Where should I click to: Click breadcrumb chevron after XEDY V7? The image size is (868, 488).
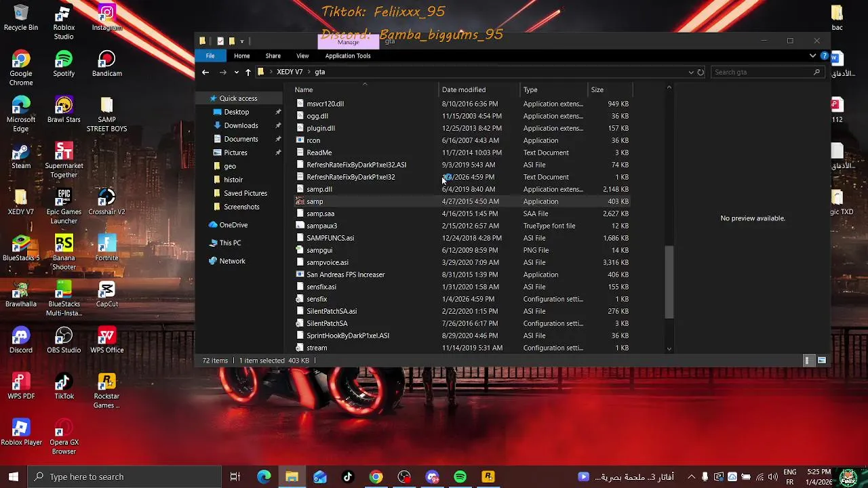309,72
